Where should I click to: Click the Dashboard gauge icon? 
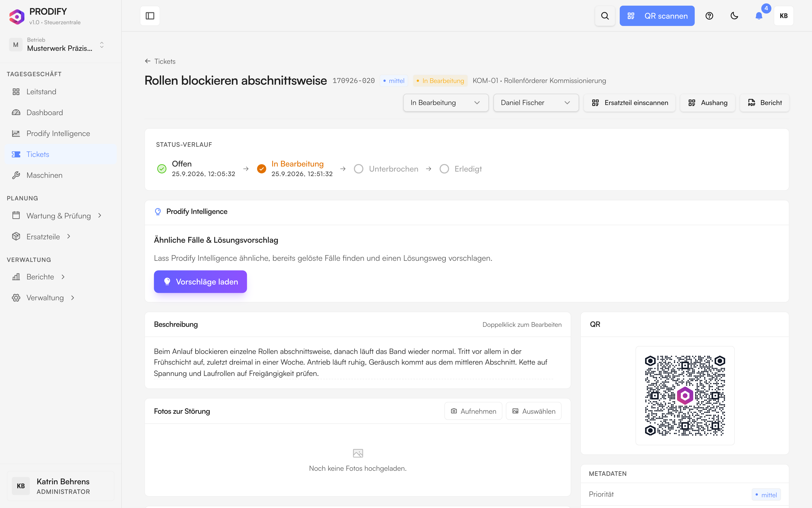point(16,113)
